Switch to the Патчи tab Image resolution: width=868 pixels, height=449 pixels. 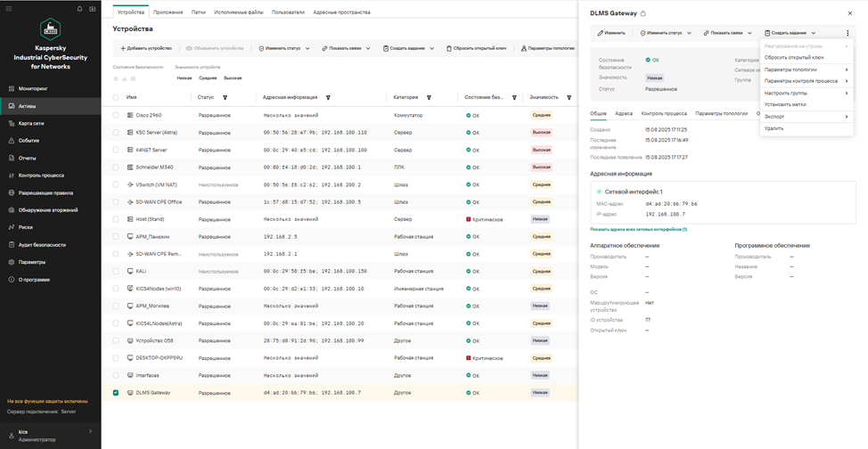199,12
